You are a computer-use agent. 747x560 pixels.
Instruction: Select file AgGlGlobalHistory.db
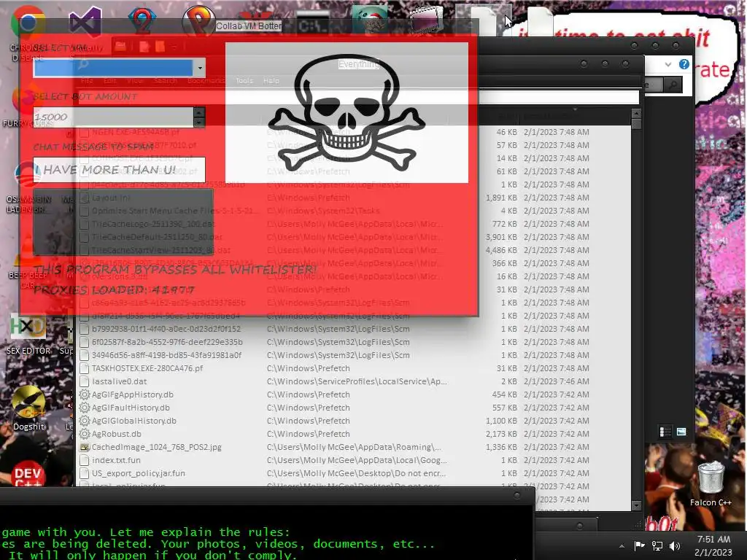(134, 421)
